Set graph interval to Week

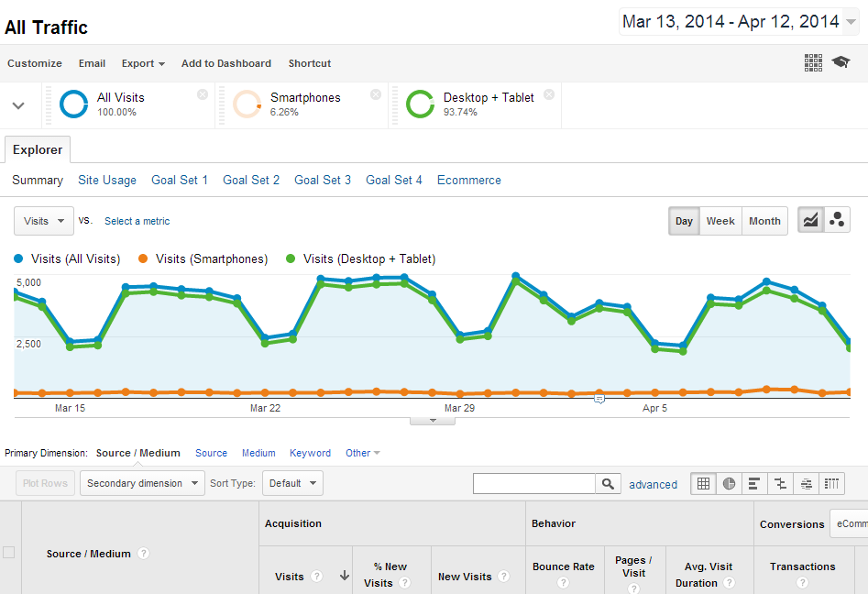[x=720, y=221]
